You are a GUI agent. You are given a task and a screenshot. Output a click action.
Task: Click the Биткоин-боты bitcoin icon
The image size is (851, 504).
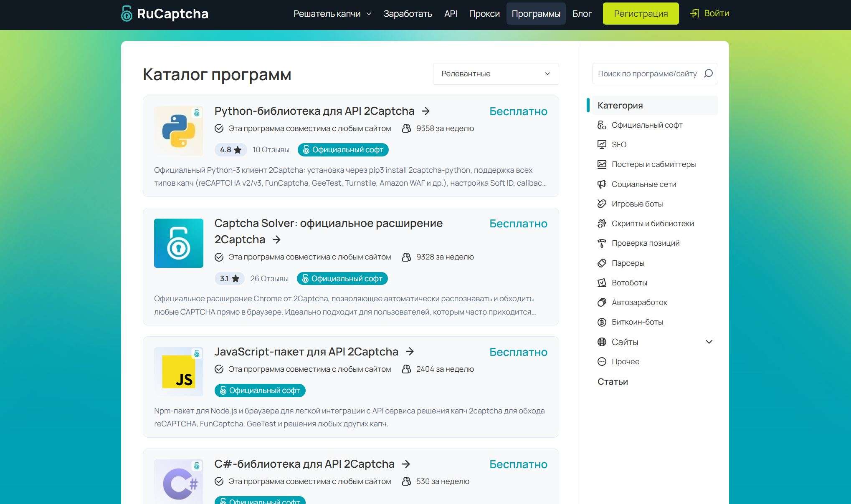[602, 322]
